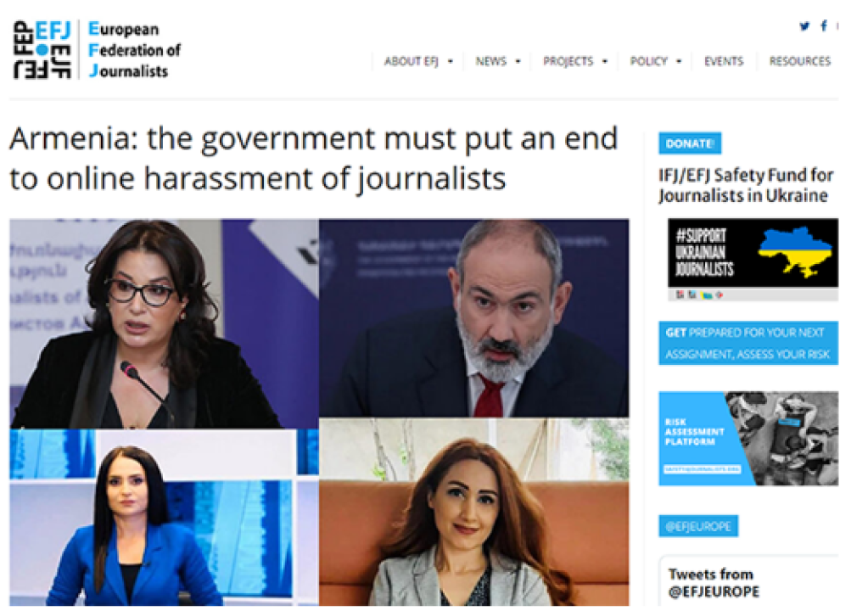Click the EFJ logo in header
This screenshot has width=868, height=611.
42,50
